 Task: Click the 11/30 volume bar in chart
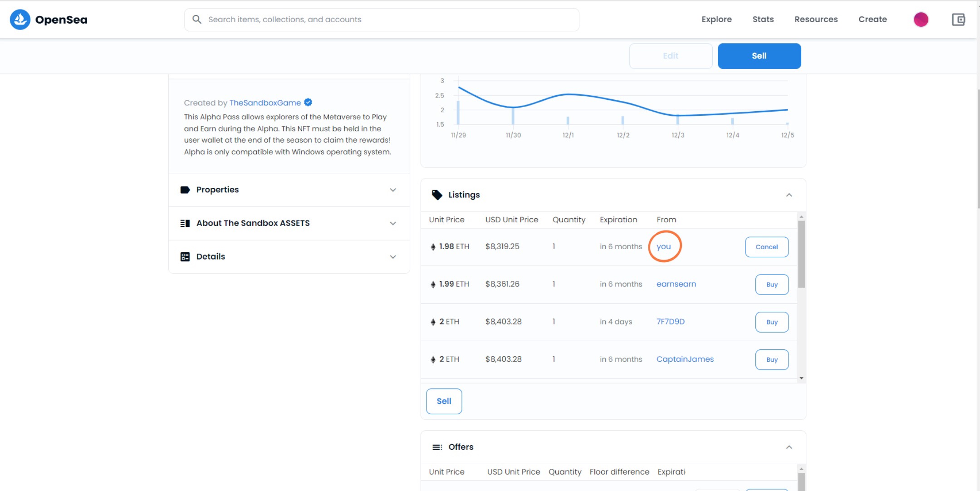point(513,116)
